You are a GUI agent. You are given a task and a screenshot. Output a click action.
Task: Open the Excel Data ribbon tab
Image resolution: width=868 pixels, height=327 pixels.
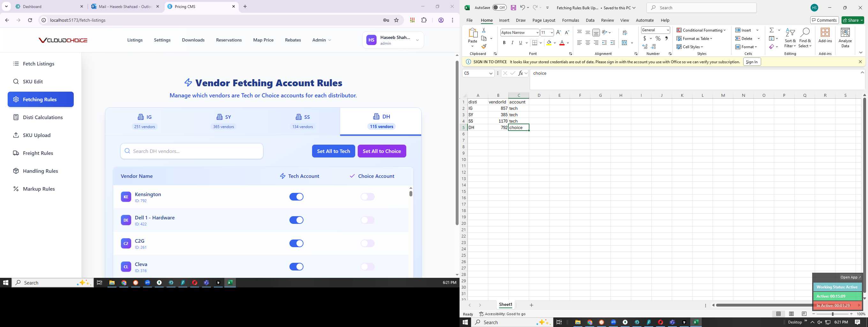tap(590, 20)
